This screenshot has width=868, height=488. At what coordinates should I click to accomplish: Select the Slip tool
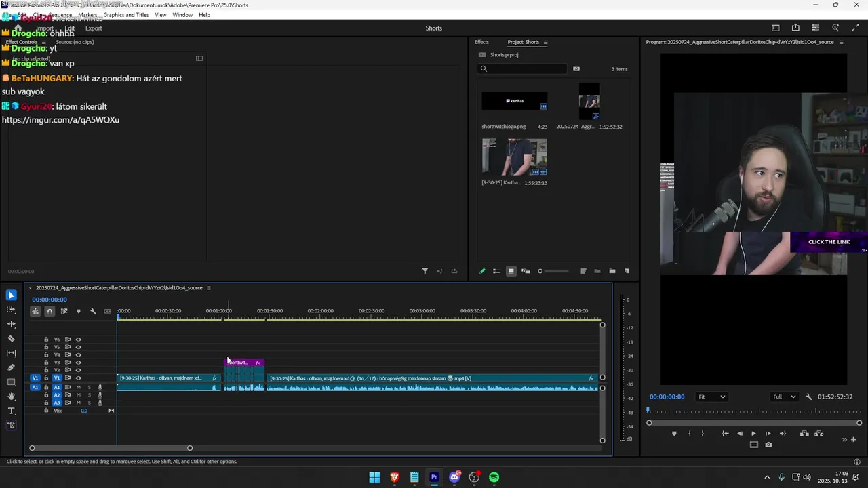(11, 353)
